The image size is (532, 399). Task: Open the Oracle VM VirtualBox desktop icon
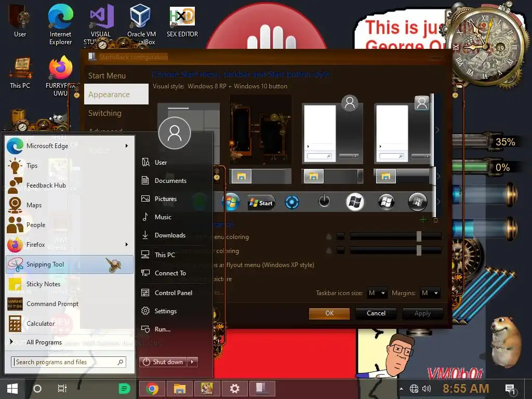tap(141, 24)
